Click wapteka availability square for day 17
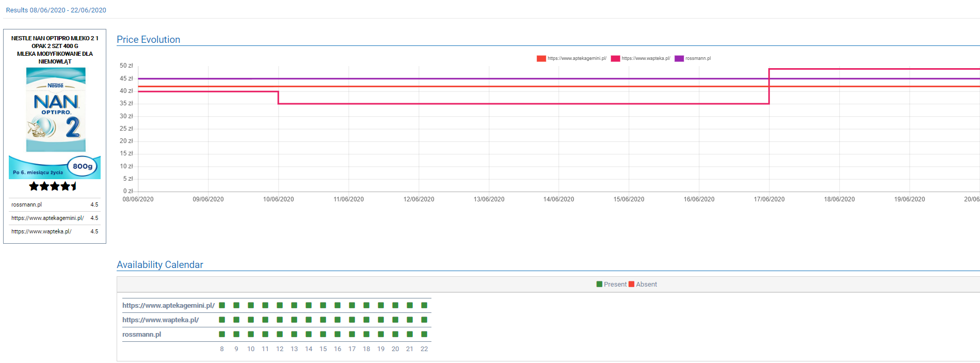Viewport: 980px width, 363px height. pos(352,320)
